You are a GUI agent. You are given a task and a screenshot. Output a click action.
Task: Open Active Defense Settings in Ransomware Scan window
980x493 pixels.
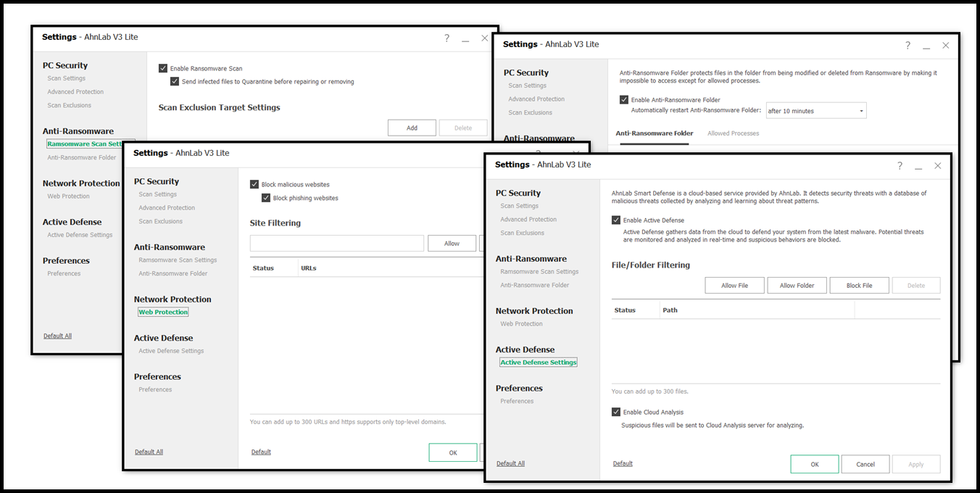click(80, 235)
